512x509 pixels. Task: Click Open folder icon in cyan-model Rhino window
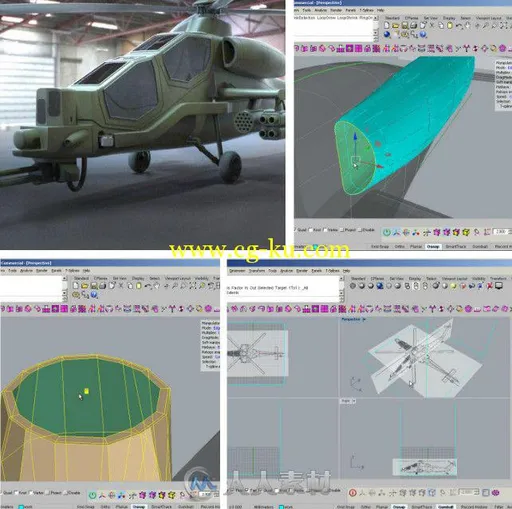point(396,25)
